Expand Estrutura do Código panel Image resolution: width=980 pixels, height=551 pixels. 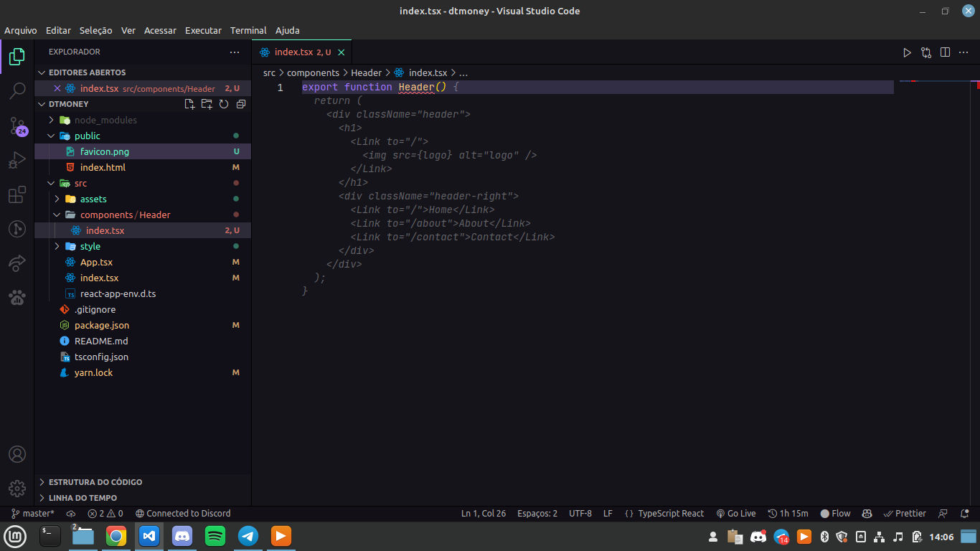143,482
